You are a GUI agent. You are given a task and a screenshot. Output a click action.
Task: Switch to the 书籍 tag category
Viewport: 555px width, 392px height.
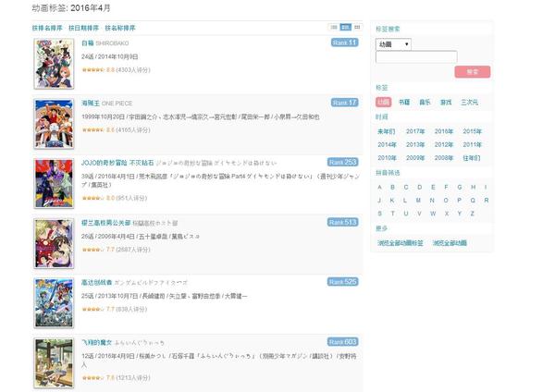coord(404,103)
